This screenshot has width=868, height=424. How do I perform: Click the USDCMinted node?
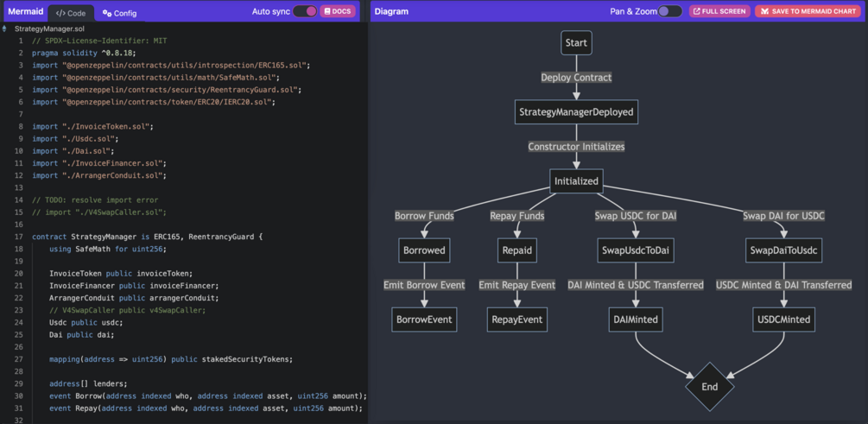[783, 320]
